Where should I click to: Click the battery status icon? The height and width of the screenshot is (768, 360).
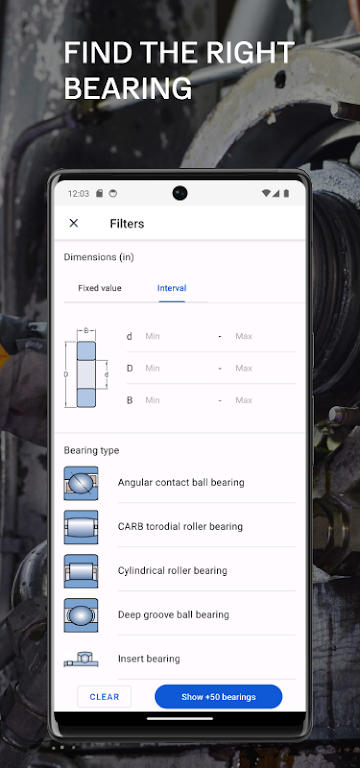286,193
